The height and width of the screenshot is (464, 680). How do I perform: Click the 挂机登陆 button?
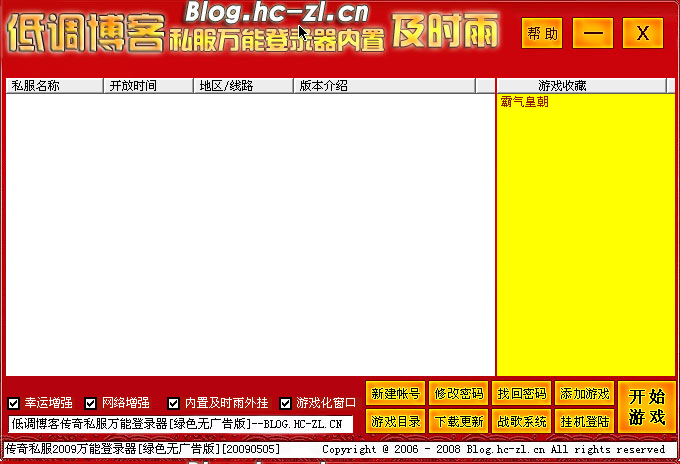click(585, 421)
